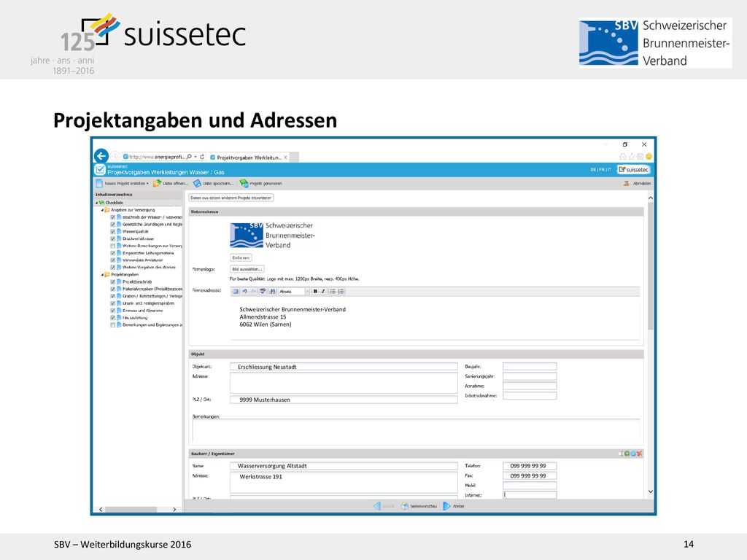
Task: Click the Objektart input field
Action: tap(344, 367)
